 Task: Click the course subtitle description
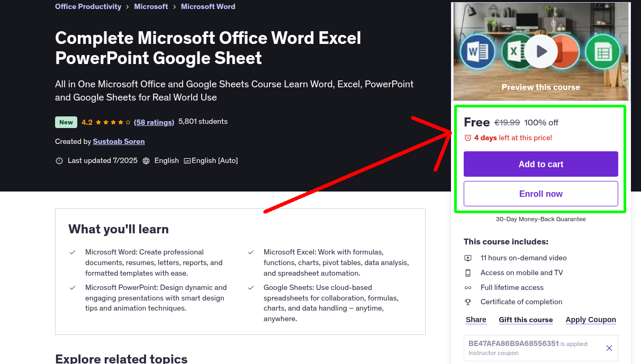pos(234,90)
